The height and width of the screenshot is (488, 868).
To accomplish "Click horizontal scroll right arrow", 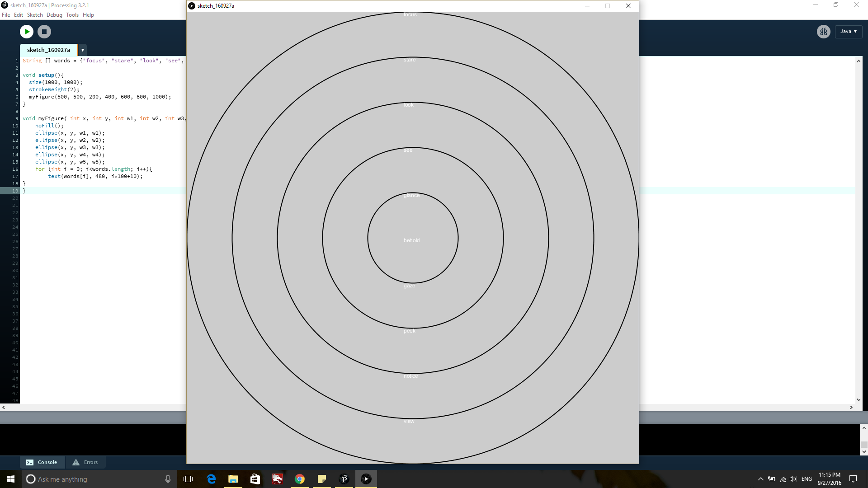I will click(851, 407).
